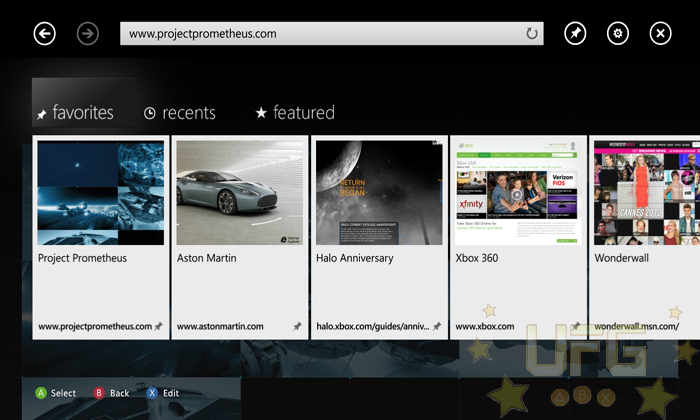The width and height of the screenshot is (700, 420).
Task: Click the pin icon on Xbox 360 tile
Action: pos(576,326)
